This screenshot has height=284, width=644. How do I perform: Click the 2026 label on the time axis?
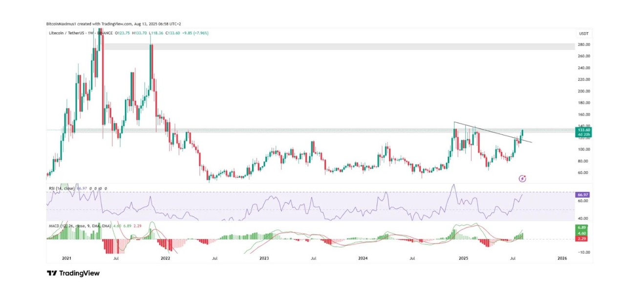pyautogui.click(x=562, y=258)
